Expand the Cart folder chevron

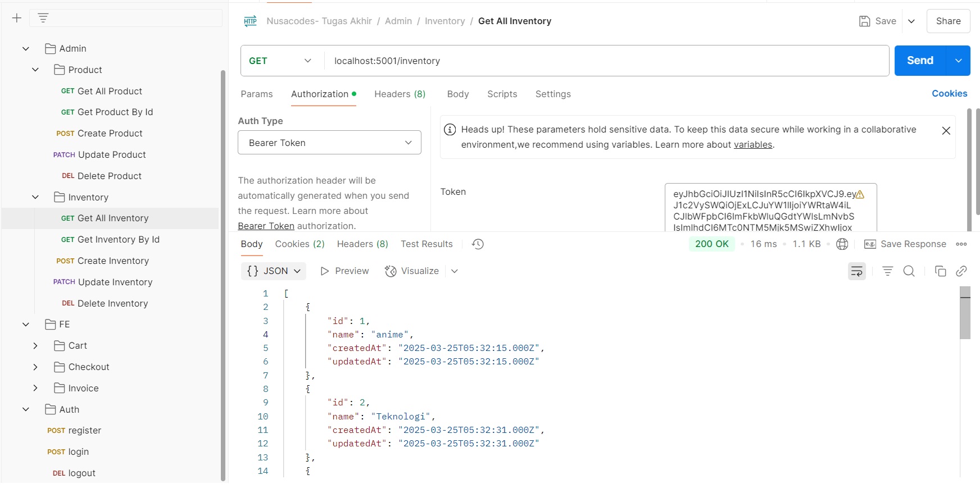click(35, 346)
